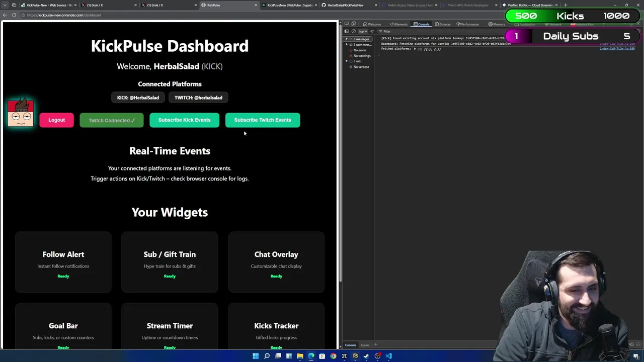
Task: Click the inspect element icon in DevTools
Action: click(x=346, y=24)
